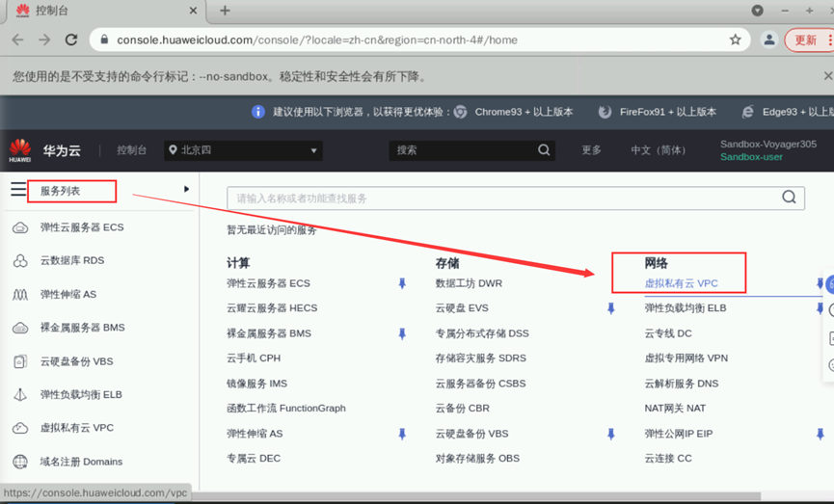
Task: Unpin 弹性云服务器 ECS with its pin icon
Action: tap(402, 283)
